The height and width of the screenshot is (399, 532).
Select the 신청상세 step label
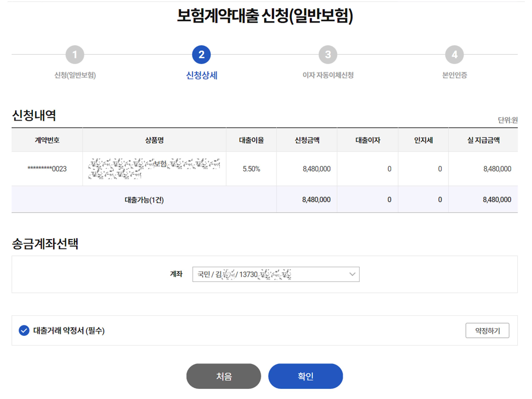coord(202,75)
